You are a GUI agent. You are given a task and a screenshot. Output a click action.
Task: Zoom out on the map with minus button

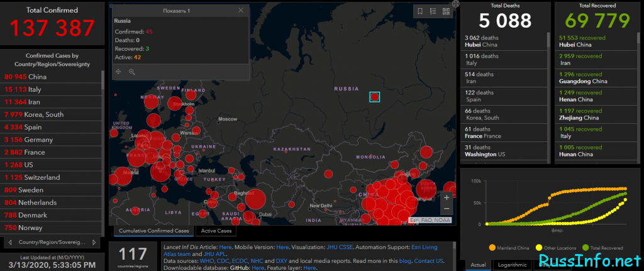click(x=447, y=209)
